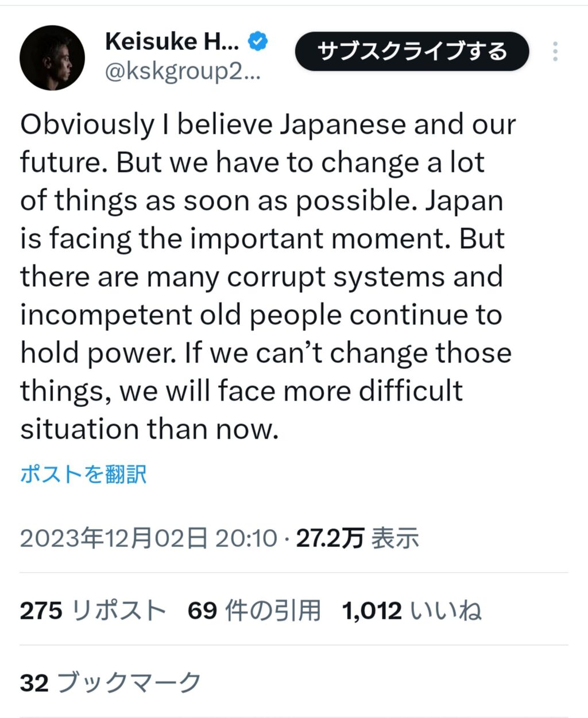Click the 20:10 post time
The width and height of the screenshot is (588, 718).
246,538
